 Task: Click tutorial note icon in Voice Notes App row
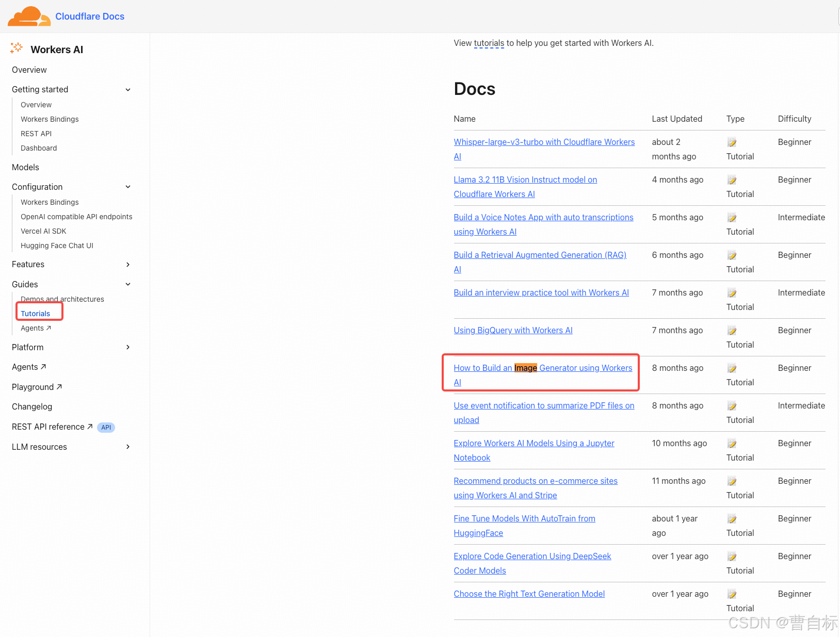[x=732, y=218]
